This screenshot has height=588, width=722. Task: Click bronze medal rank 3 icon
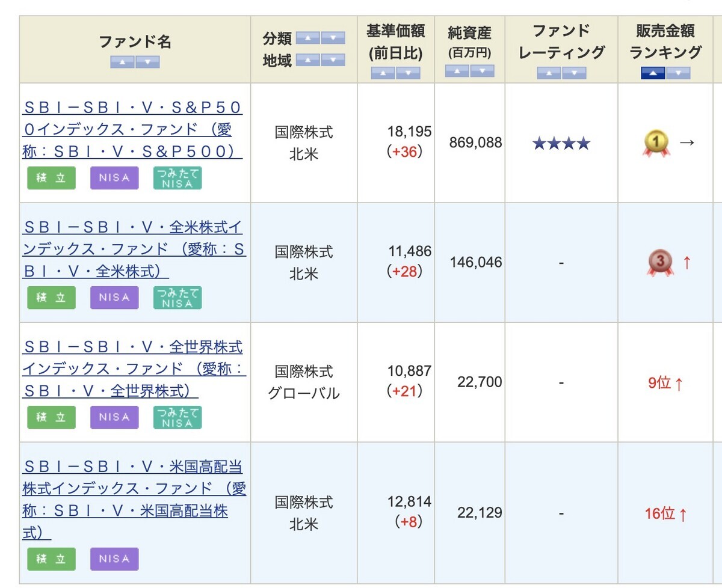pyautogui.click(x=660, y=263)
